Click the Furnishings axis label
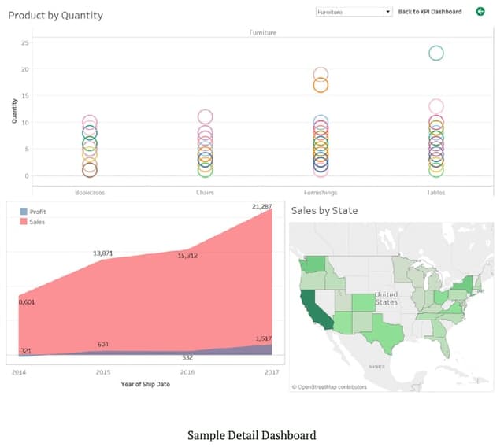The width and height of the screenshot is (504, 447). point(320,192)
